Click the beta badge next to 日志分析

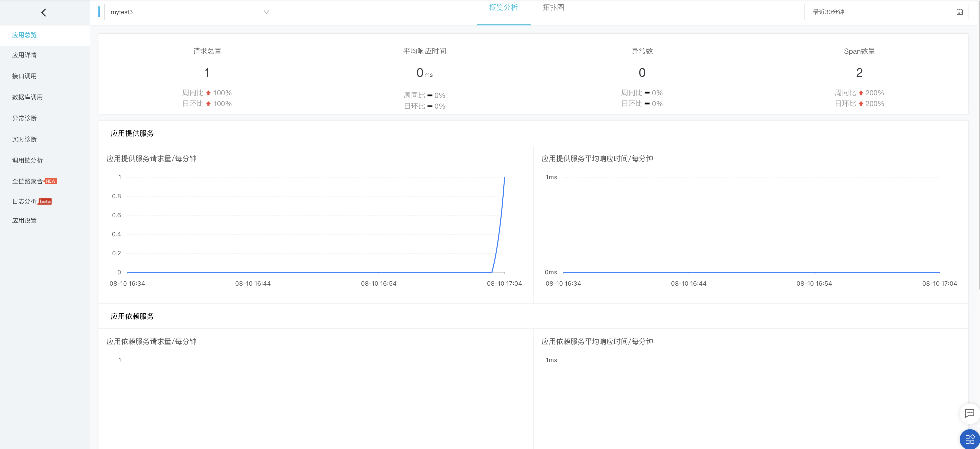point(45,201)
